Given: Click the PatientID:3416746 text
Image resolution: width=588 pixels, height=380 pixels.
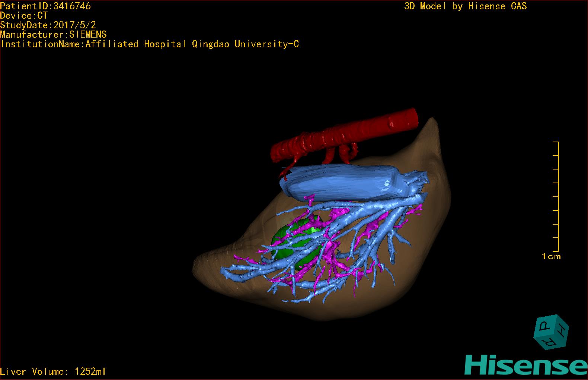Looking at the screenshot, I should (x=45, y=6).
